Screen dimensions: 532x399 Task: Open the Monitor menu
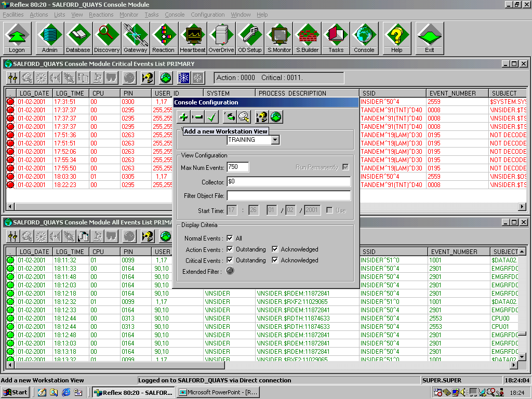(129, 15)
